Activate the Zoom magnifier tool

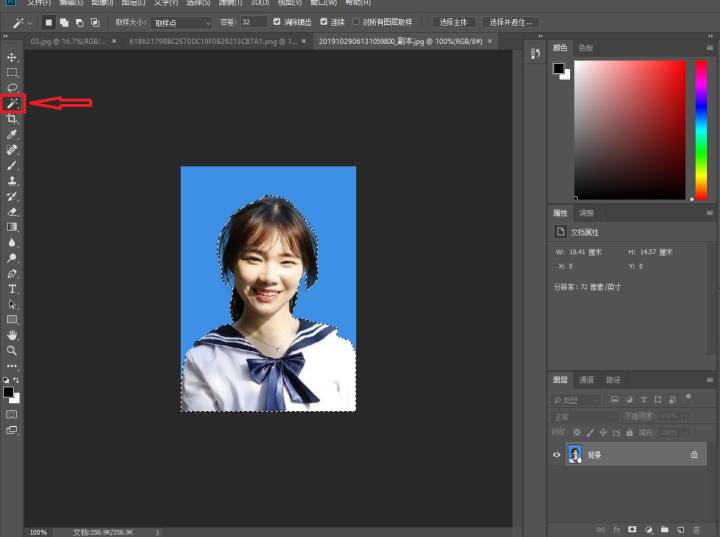(12, 350)
